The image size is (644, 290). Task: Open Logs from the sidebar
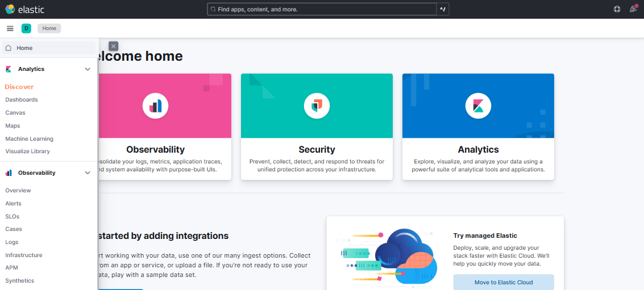(12, 242)
